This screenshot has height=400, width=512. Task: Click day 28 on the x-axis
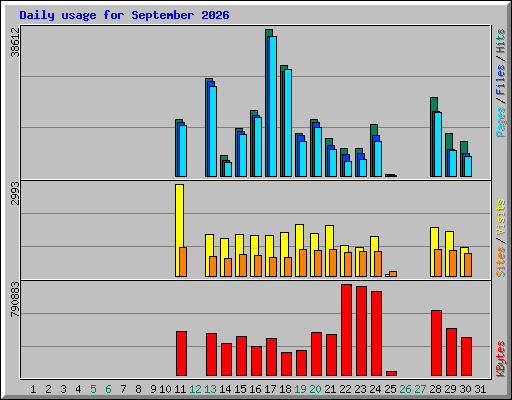click(435, 389)
